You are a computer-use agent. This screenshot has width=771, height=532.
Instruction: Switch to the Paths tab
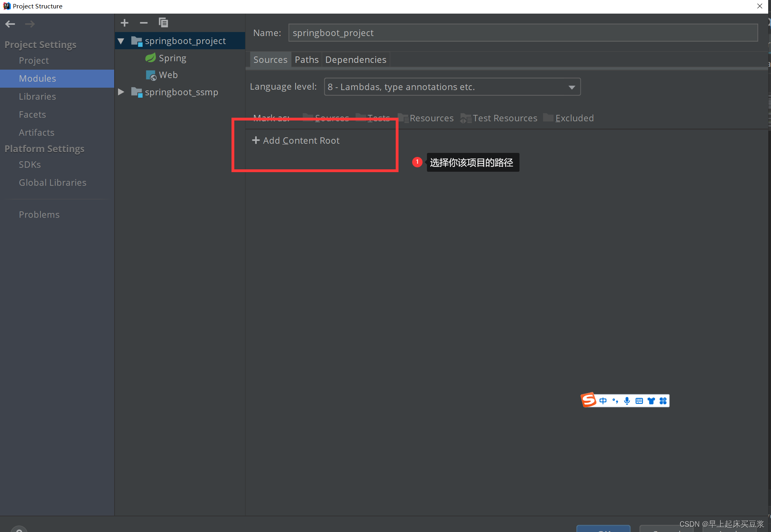point(306,60)
